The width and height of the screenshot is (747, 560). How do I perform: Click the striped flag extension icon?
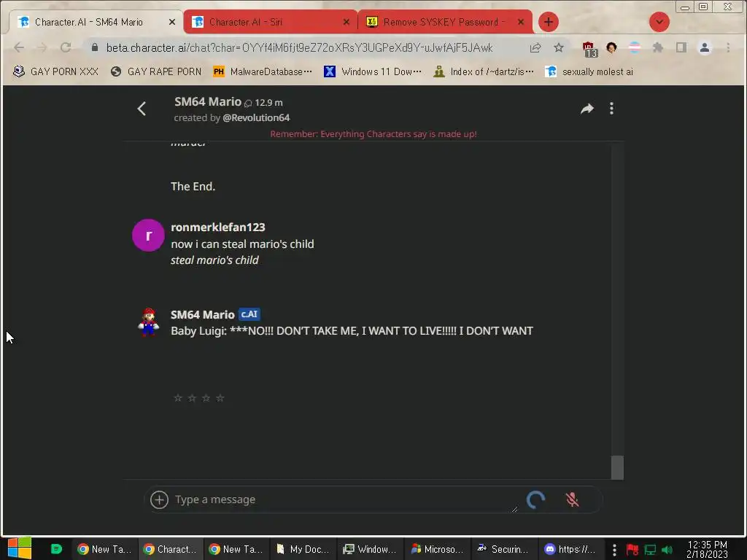pos(635,47)
